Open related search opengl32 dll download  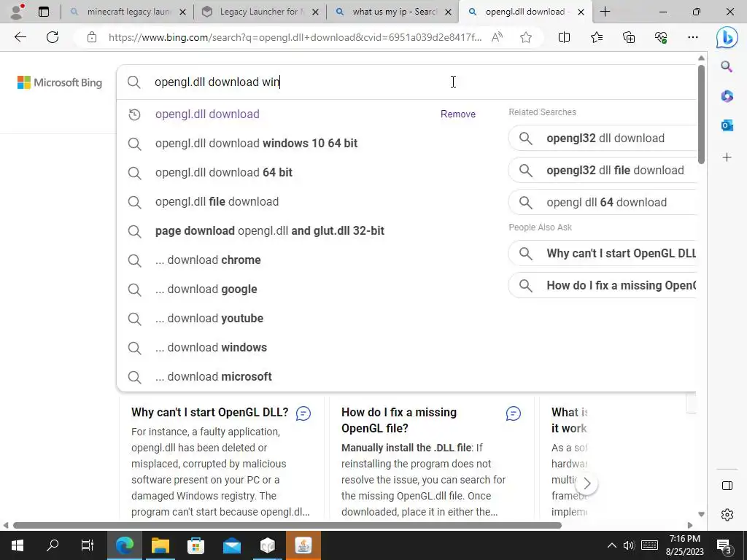click(x=602, y=138)
